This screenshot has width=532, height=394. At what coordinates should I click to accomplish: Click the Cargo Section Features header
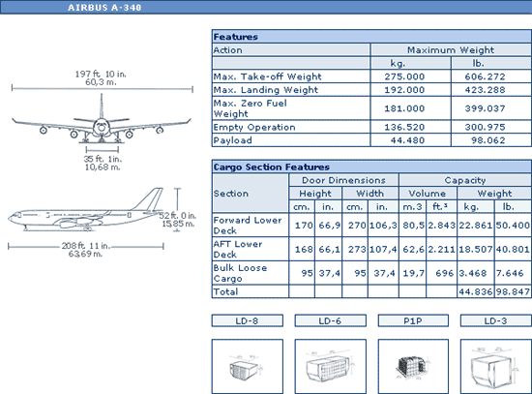click(x=371, y=167)
